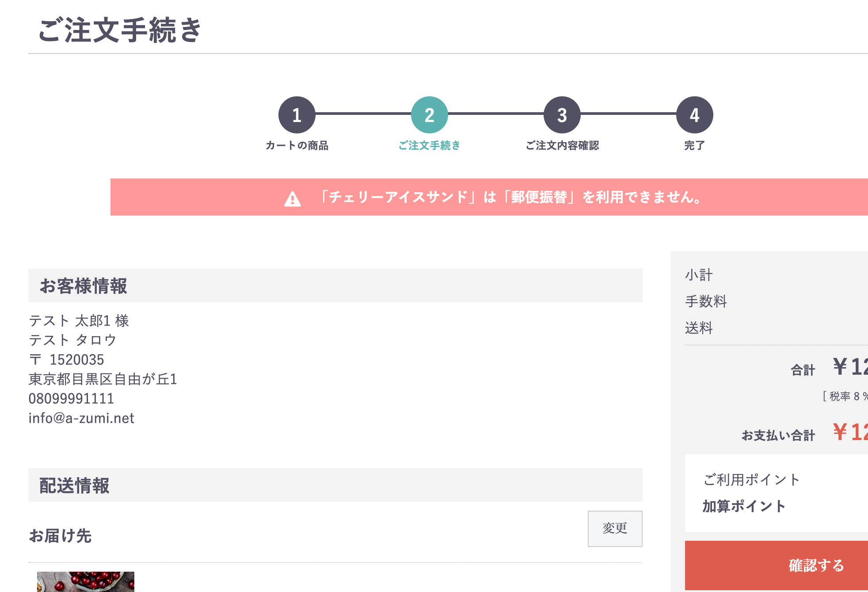Click the red 確認する button
Screen dimensions: 868x592
pos(777,565)
